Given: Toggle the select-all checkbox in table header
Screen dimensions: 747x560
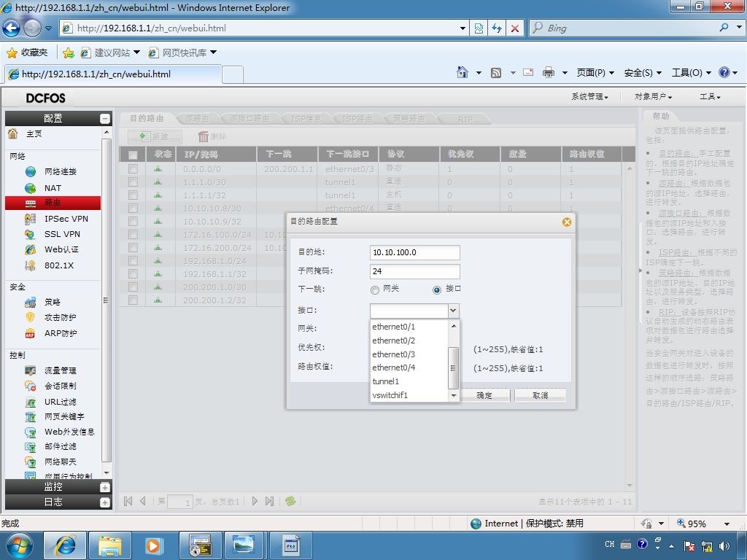Looking at the screenshot, I should pos(133,155).
